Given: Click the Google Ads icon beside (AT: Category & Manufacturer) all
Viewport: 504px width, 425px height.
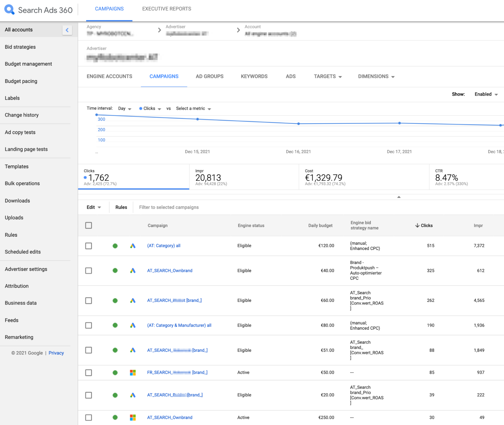Looking at the screenshot, I should [132, 325].
